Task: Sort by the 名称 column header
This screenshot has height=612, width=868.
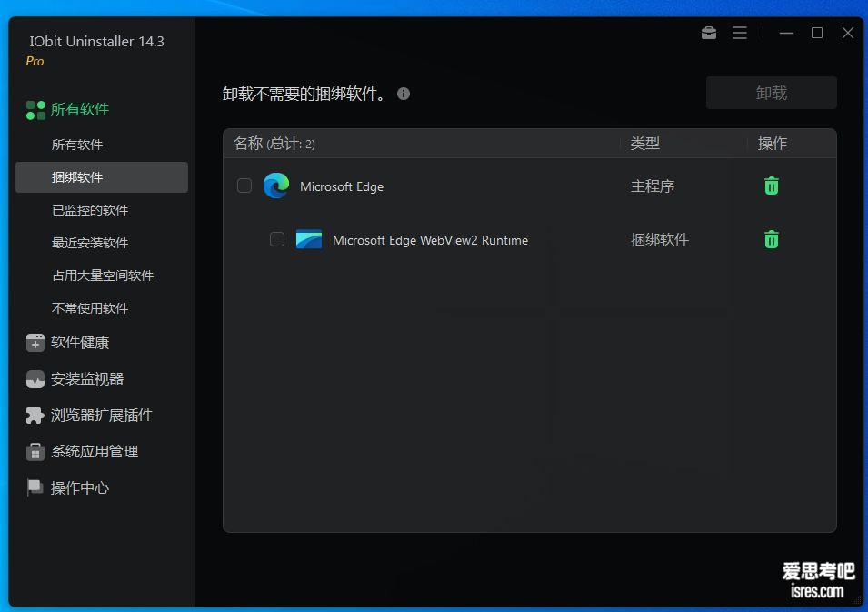Action: click(274, 144)
